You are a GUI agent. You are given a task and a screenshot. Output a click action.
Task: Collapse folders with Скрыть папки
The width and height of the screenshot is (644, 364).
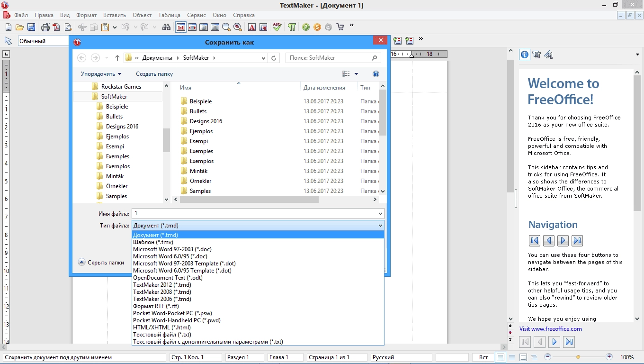click(101, 262)
